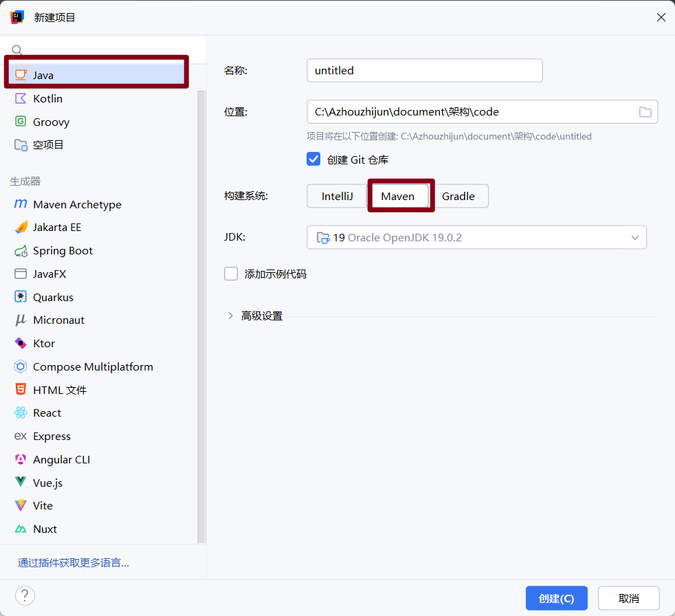The height and width of the screenshot is (616, 675).
Task: Select the Vue.js logo icon
Action: coord(21,482)
